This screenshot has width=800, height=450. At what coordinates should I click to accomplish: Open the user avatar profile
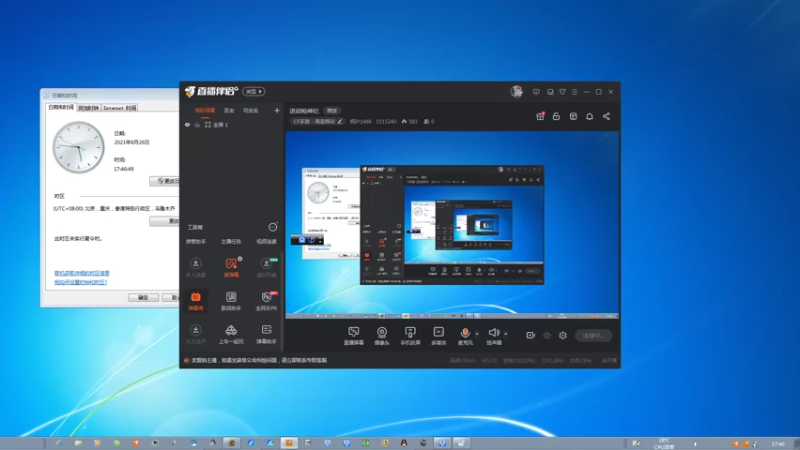tap(516, 91)
